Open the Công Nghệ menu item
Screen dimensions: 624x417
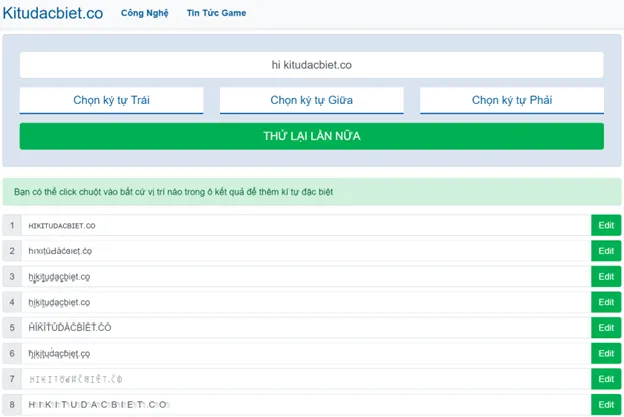145,13
